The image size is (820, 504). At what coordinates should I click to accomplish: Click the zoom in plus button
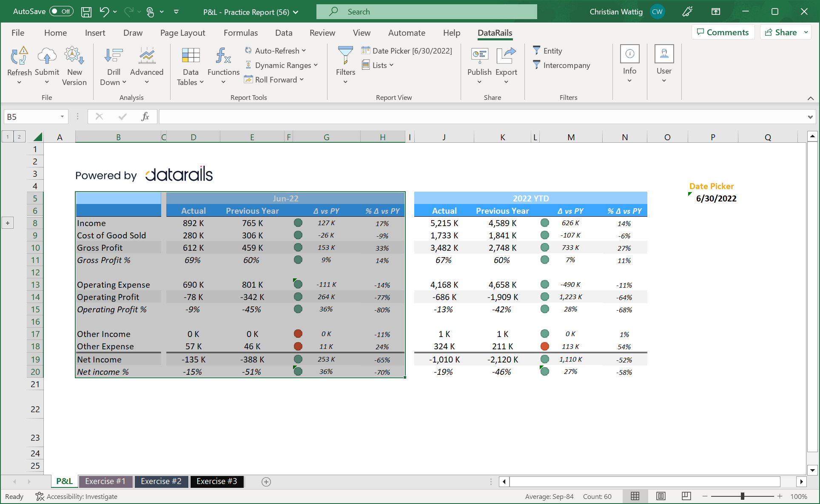click(x=780, y=496)
